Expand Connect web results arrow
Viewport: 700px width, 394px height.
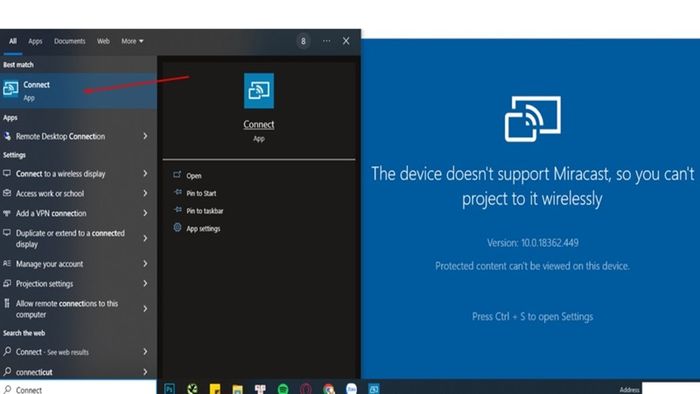tap(146, 352)
